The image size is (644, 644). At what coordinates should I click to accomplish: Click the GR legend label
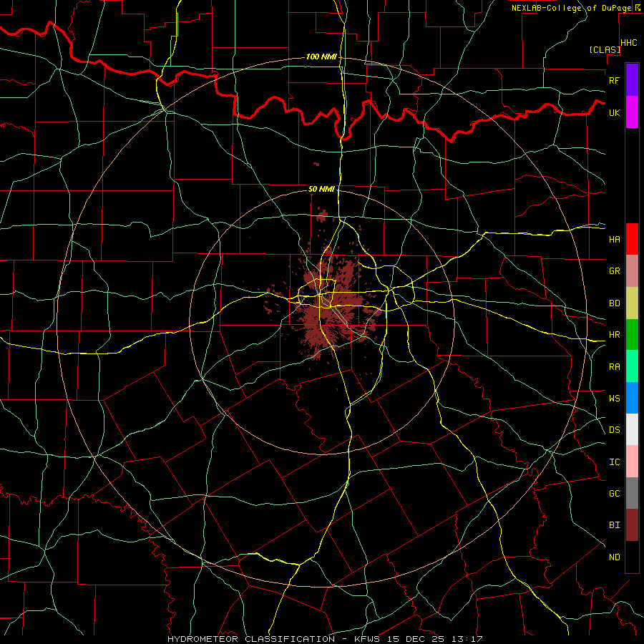click(x=614, y=271)
